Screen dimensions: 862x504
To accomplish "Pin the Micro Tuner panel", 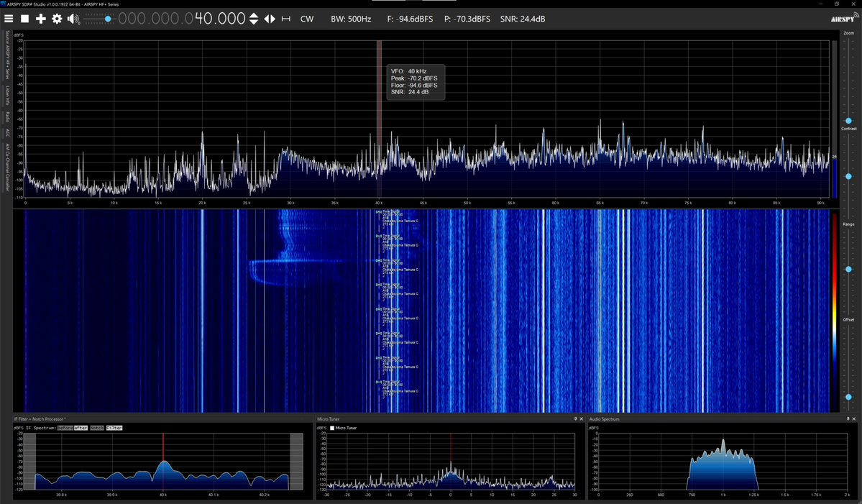I will [575, 418].
